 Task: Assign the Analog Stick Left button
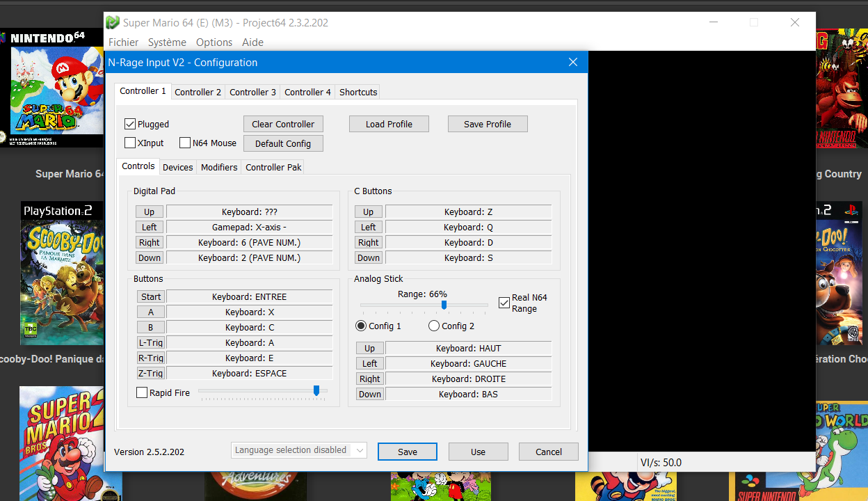[370, 363]
